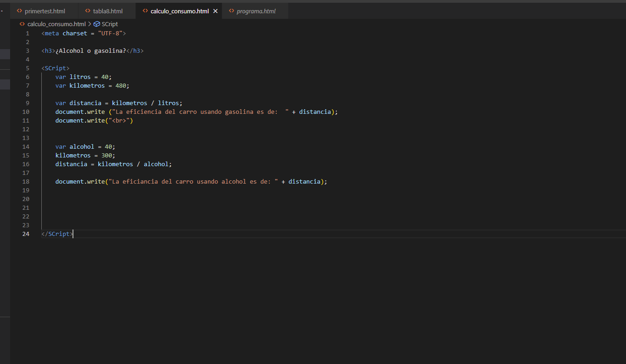
Task: Switch to the primertest.html tab
Action: (x=45, y=11)
